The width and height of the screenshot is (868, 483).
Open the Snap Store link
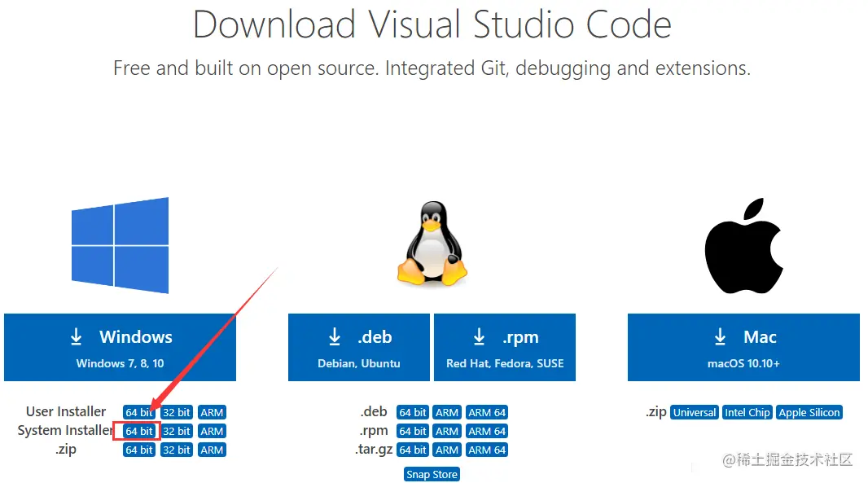(432, 474)
